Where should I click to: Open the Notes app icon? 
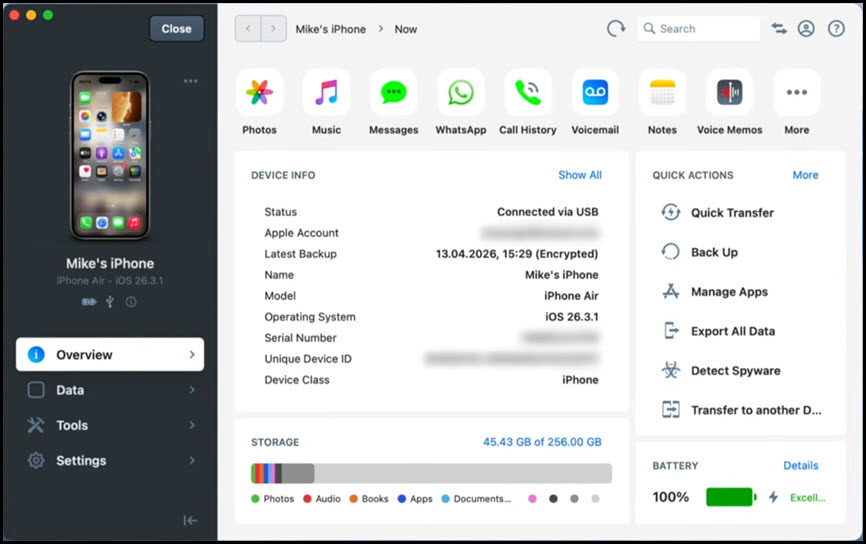pos(662,92)
